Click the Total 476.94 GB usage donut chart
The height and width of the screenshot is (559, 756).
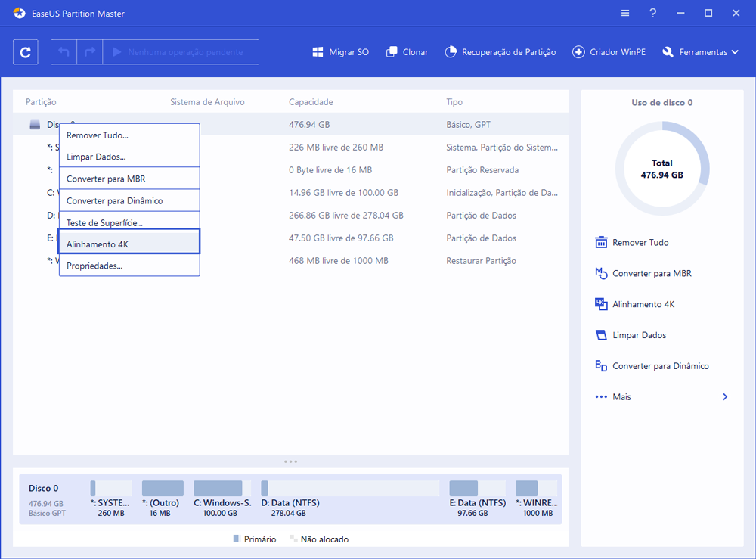tap(662, 169)
